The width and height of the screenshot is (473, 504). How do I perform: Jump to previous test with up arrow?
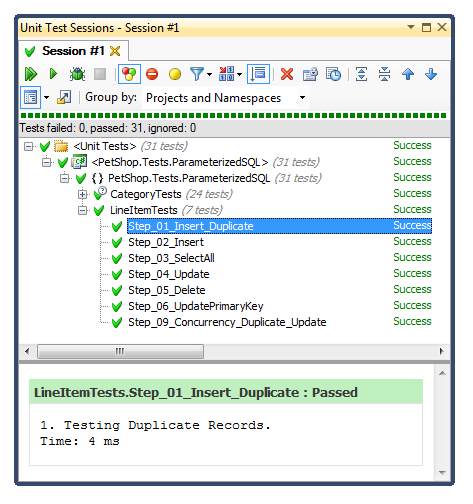pyautogui.click(x=408, y=74)
